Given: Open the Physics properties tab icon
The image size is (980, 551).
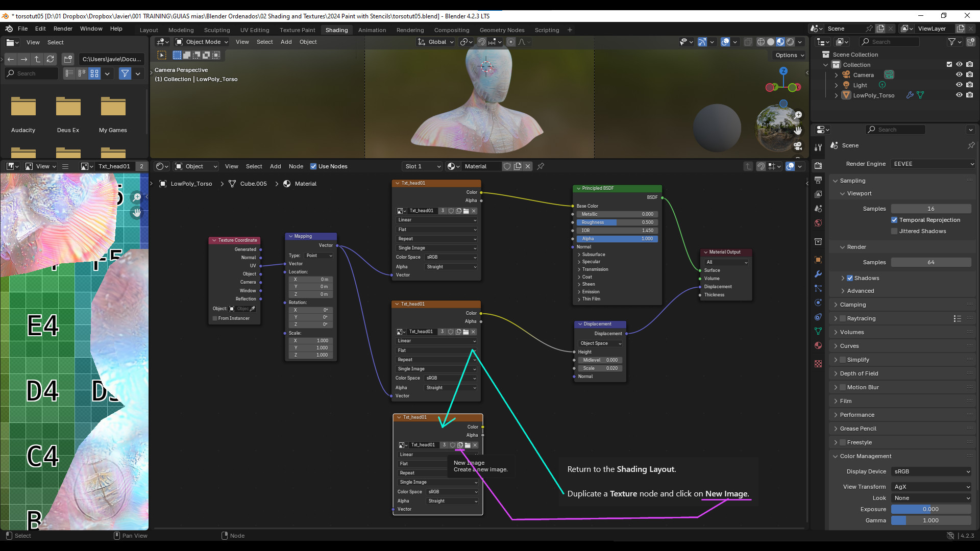Looking at the screenshot, I should 818,303.
